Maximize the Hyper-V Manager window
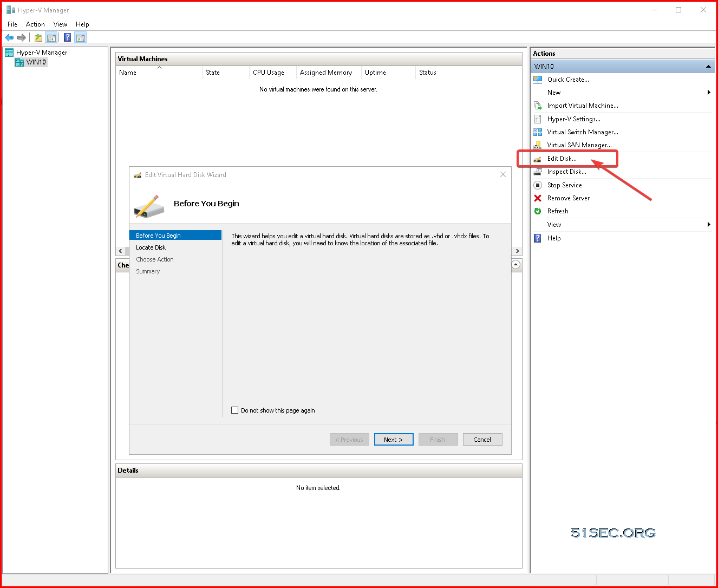Viewport: 718px width, 588px height. [x=678, y=10]
